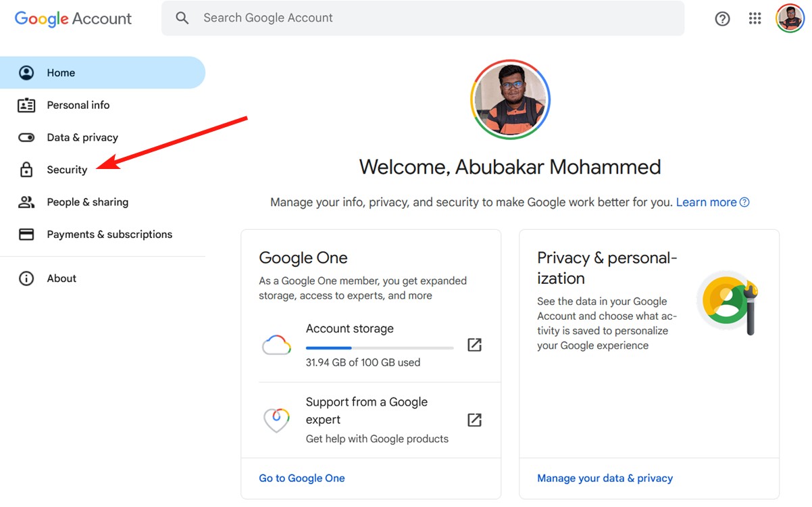Open the expert support external link icon
812x507 pixels.
(x=474, y=420)
